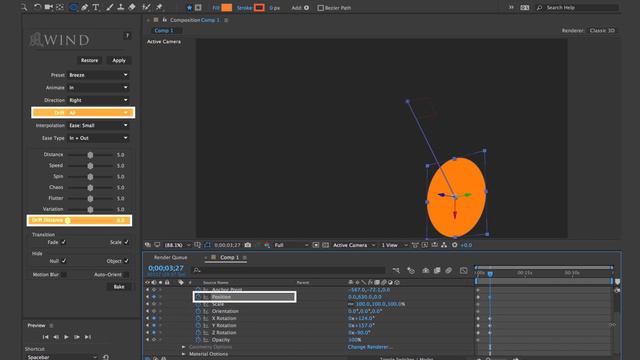
Task: Toggle the transparency grid icon in viewer
Action: [325, 245]
